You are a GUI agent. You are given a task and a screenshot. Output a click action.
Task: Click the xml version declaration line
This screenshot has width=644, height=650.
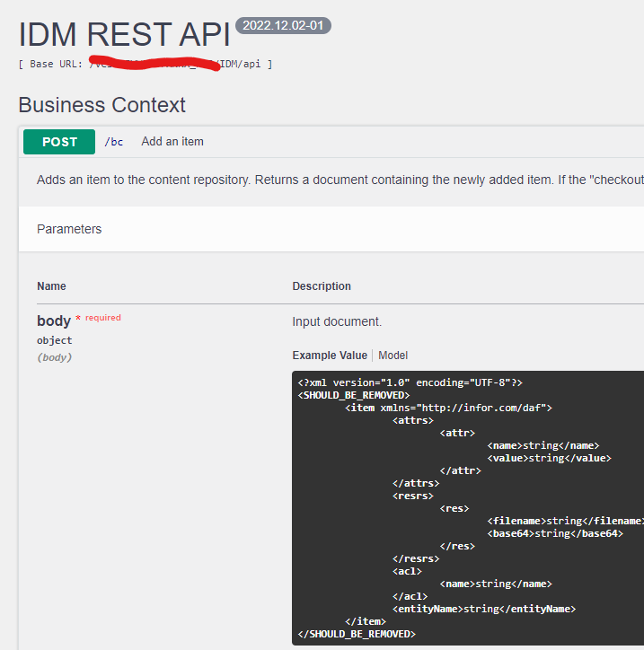coord(410,382)
